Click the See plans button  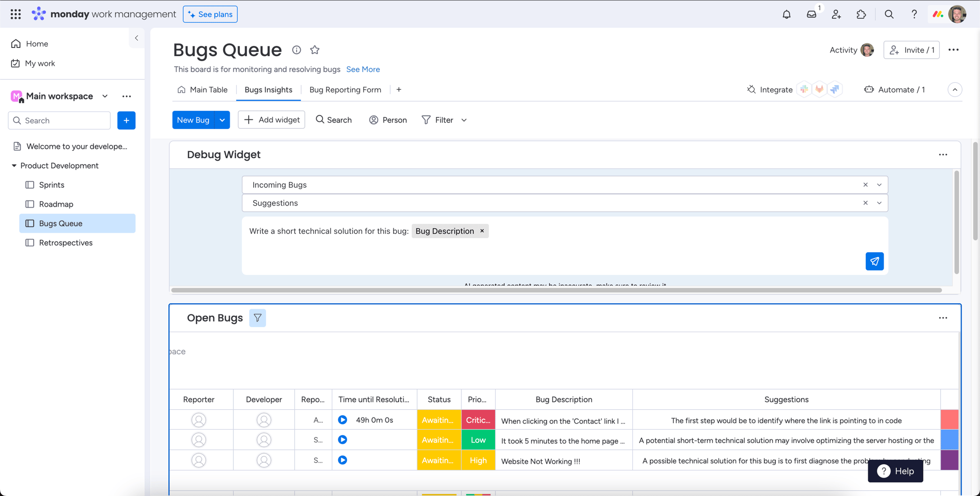pos(210,14)
